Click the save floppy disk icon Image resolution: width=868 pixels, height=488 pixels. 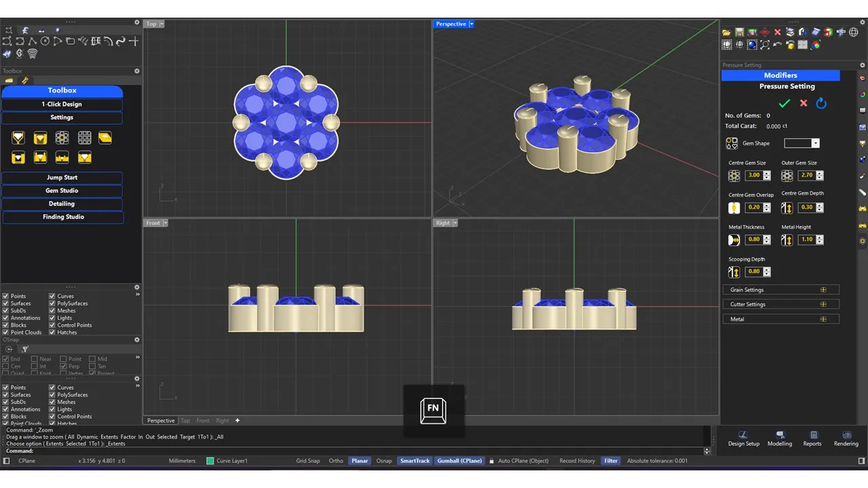[739, 33]
